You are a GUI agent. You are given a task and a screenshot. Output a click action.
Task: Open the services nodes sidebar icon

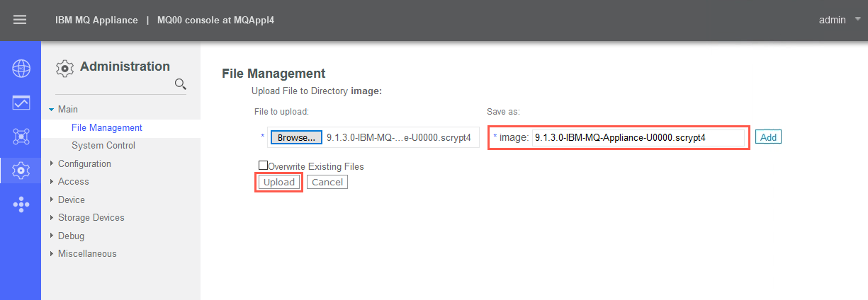coord(21,137)
